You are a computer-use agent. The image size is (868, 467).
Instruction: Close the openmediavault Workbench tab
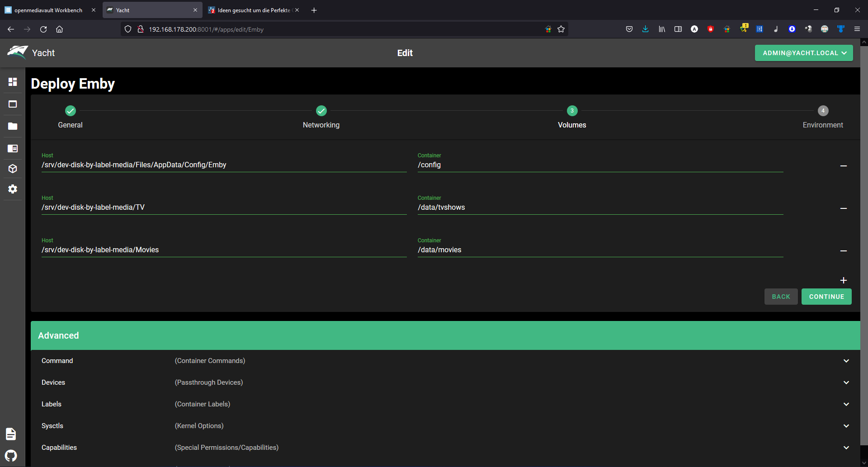click(94, 10)
